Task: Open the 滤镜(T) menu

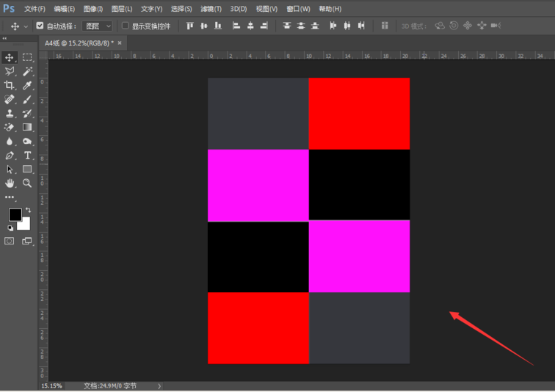Action: (x=211, y=9)
